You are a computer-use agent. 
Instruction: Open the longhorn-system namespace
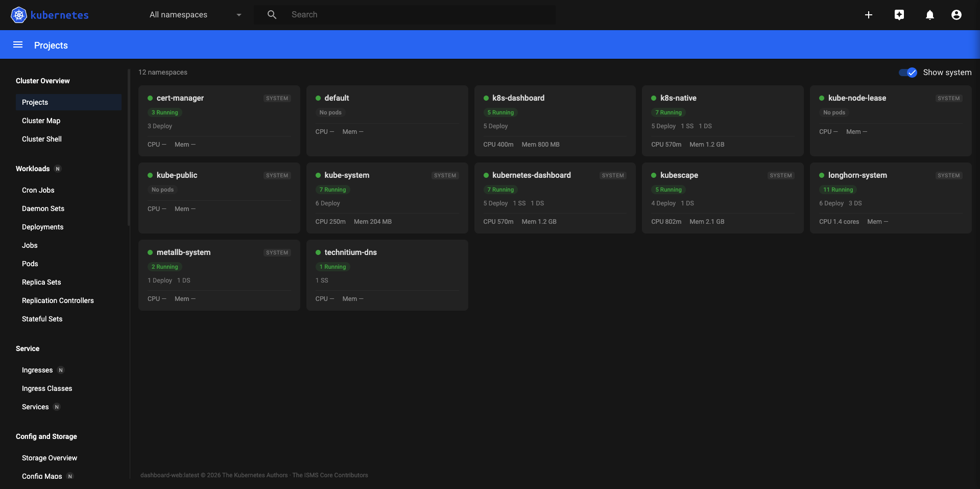pos(891,198)
